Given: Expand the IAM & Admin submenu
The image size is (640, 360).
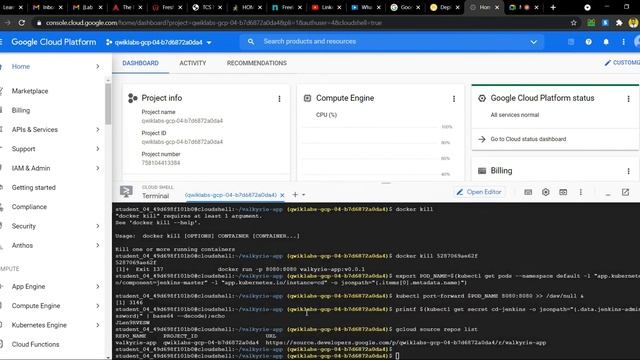Looking at the screenshot, I should click(98, 168).
